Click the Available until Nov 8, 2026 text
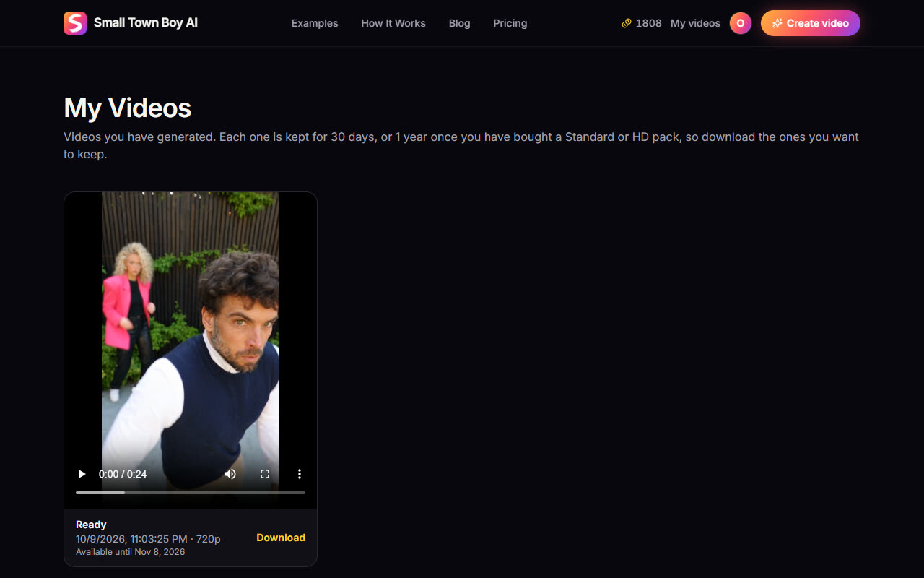The width and height of the screenshot is (924, 578). [130, 552]
